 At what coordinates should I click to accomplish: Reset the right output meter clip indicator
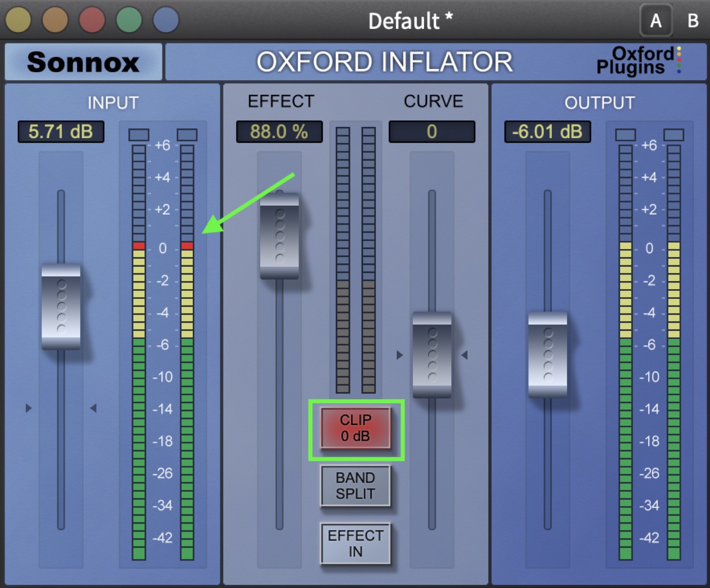pos(674,135)
